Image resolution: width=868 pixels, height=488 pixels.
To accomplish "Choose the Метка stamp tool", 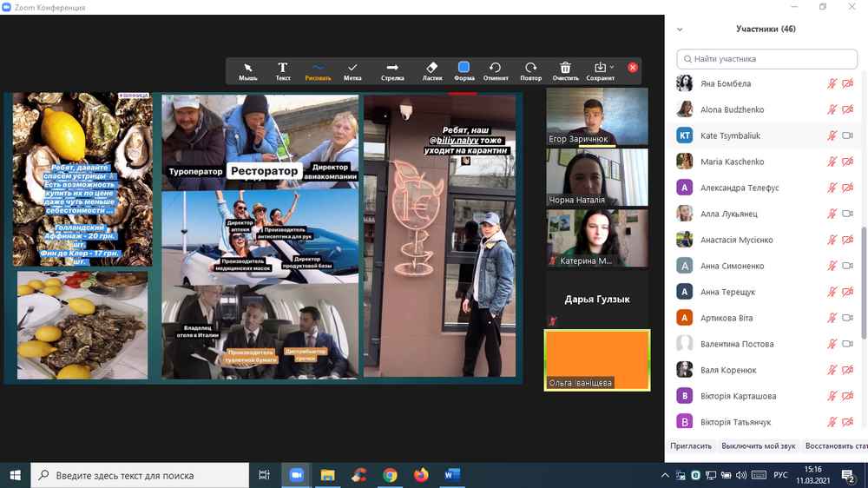I will pyautogui.click(x=352, y=70).
